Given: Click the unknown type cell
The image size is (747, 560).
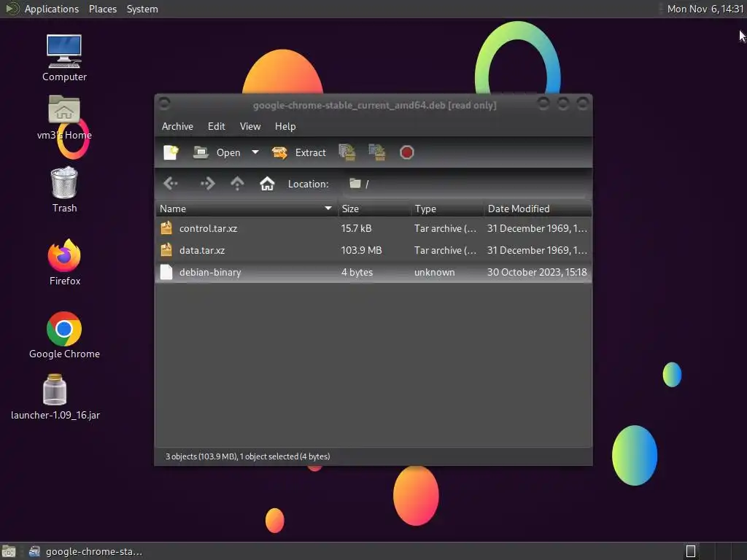Looking at the screenshot, I should pos(435,272).
